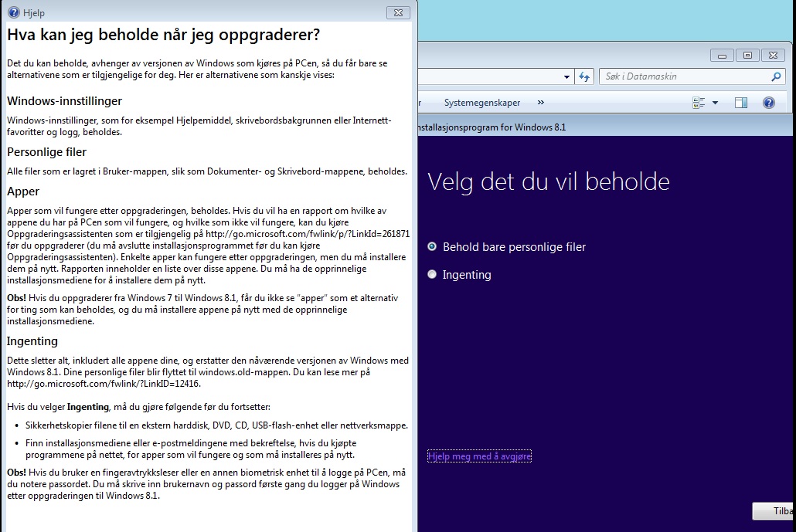Image resolution: width=796 pixels, height=532 pixels.
Task: Click the change view icon in Explorer toolbar
Action: point(699,103)
